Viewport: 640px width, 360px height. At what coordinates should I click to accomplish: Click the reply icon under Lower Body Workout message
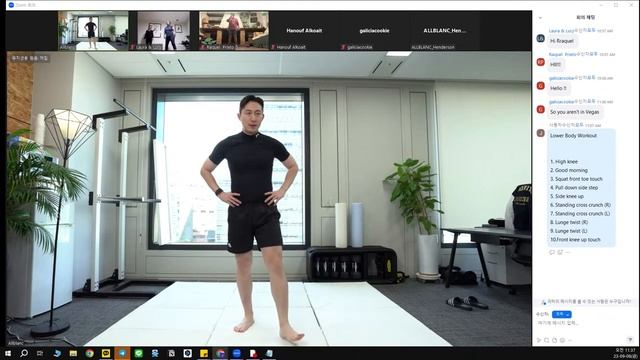click(552, 252)
